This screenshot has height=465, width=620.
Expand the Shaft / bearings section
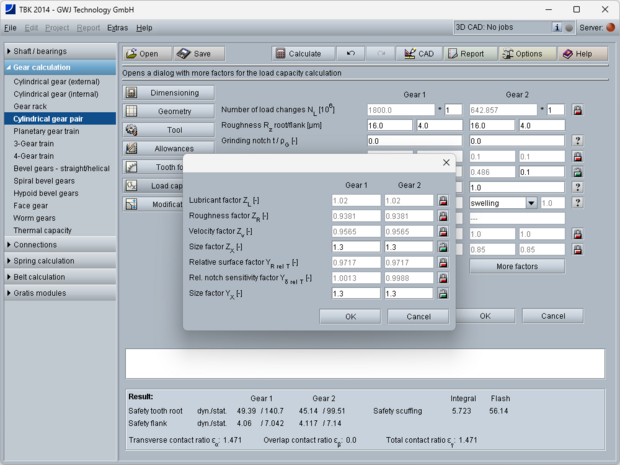click(60, 51)
